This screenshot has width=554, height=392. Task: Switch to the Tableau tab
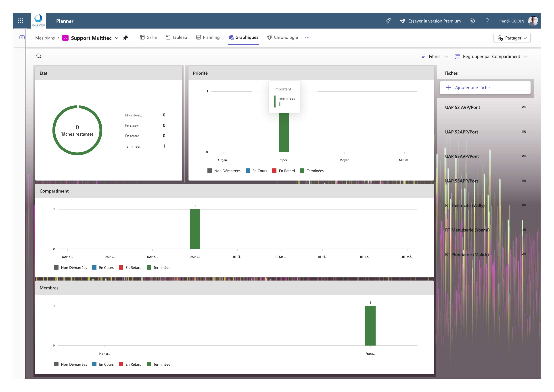(176, 38)
